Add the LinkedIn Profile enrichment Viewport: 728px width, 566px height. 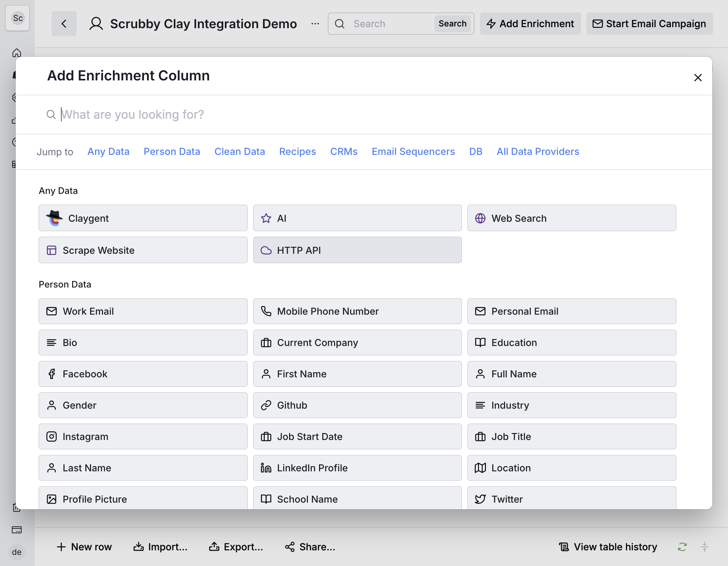[357, 468]
